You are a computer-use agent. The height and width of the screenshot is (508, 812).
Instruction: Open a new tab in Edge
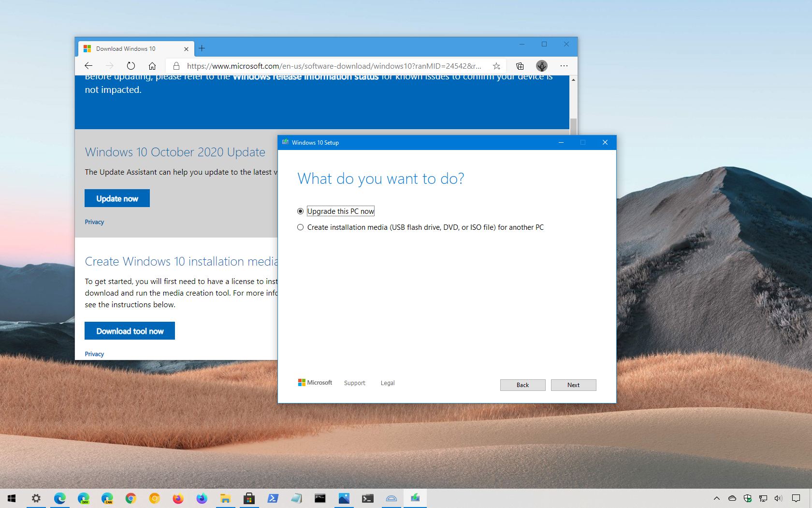point(202,48)
